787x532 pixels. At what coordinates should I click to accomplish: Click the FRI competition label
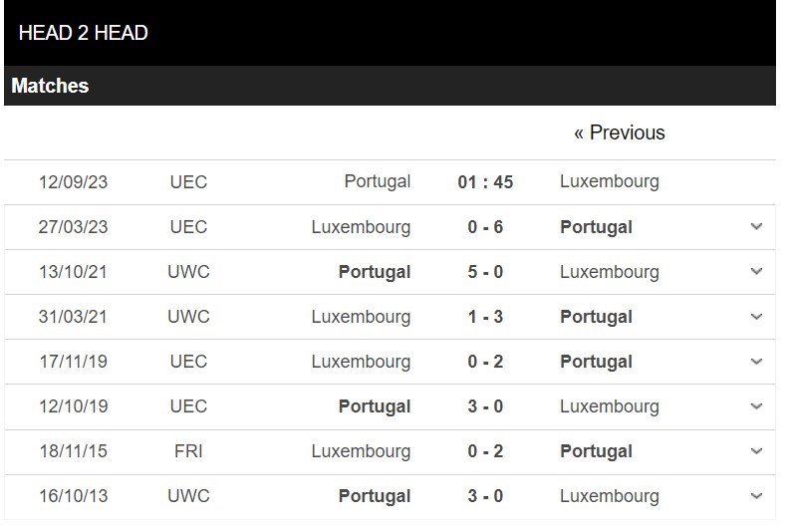point(188,451)
